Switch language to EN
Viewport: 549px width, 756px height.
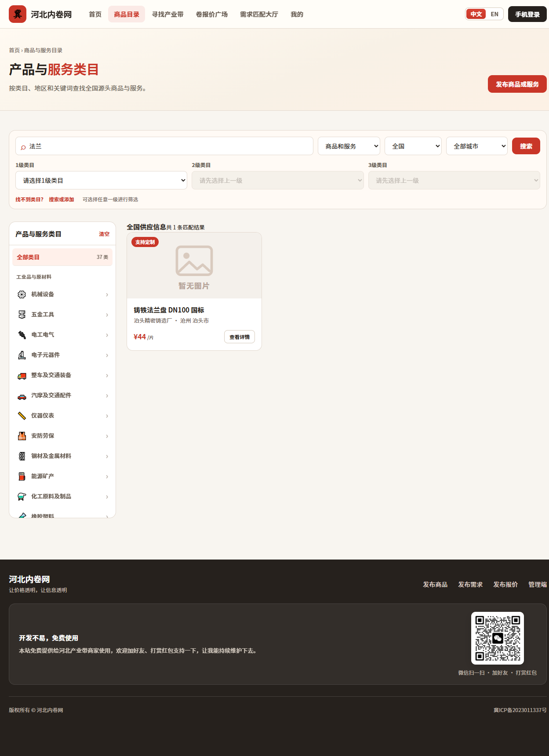coord(494,14)
